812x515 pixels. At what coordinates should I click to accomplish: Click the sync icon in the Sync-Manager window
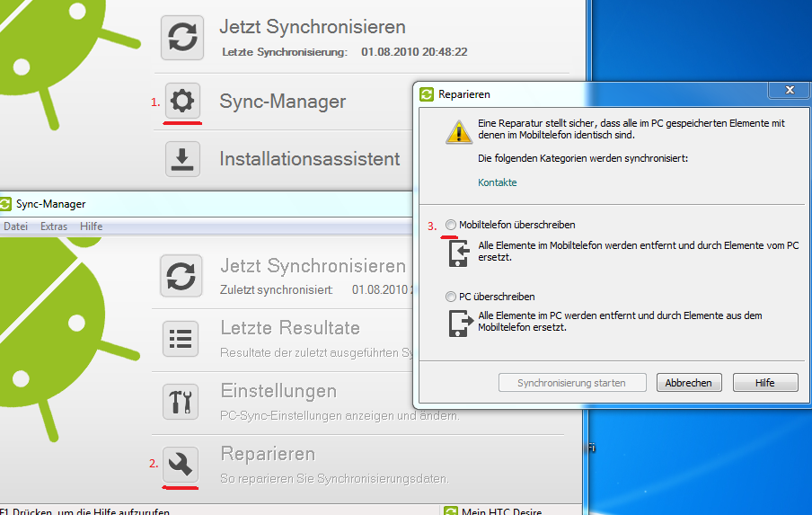pos(181,276)
